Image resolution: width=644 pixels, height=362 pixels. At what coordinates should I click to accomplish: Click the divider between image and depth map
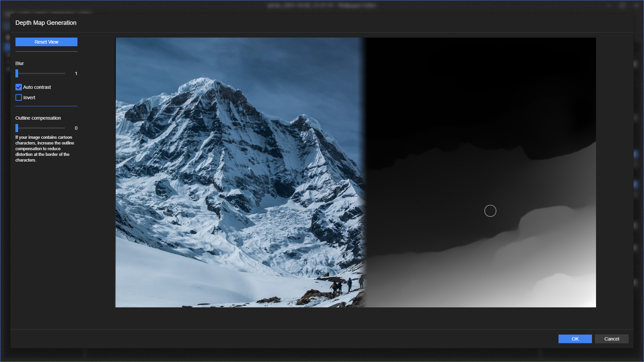coord(367,173)
